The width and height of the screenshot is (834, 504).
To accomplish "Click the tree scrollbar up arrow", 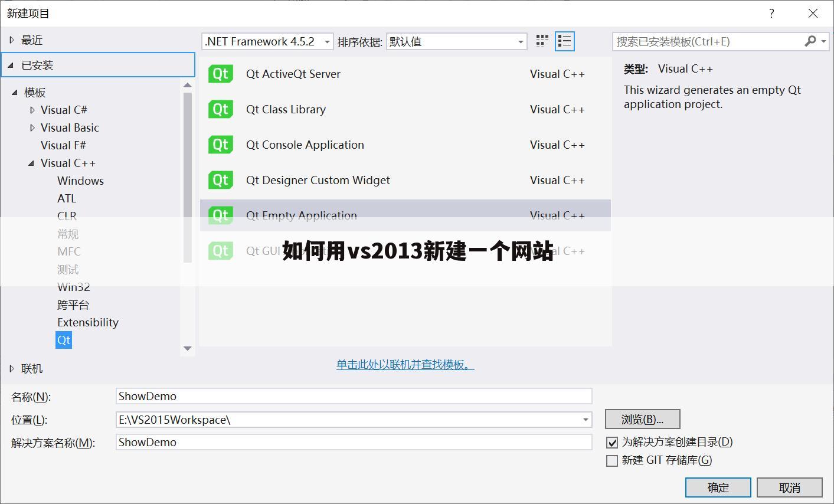I will 188,85.
